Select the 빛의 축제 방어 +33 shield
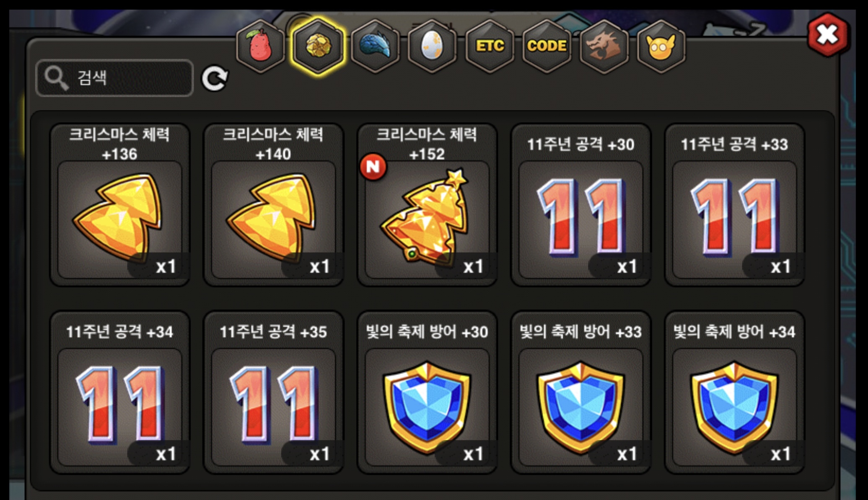868x500 pixels. click(580, 392)
